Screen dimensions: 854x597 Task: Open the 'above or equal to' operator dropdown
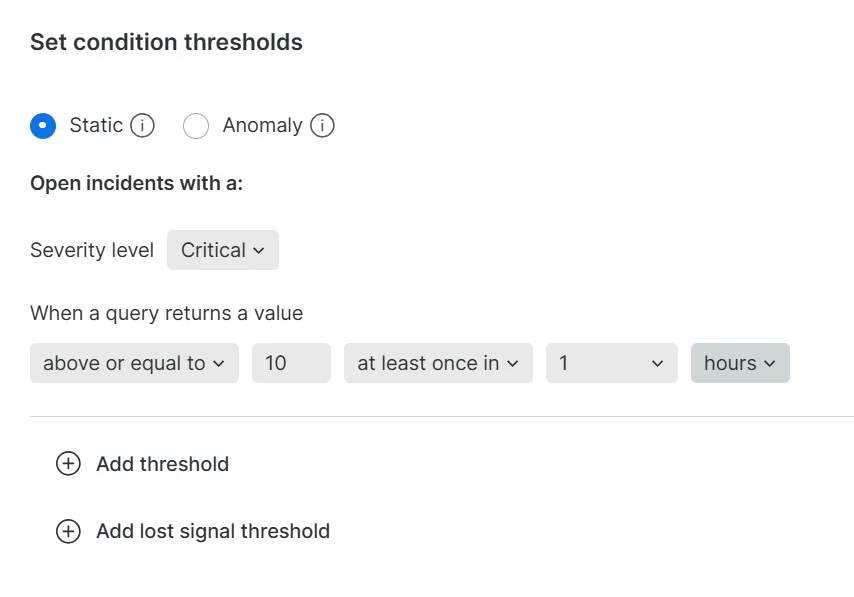pyautogui.click(x=135, y=363)
